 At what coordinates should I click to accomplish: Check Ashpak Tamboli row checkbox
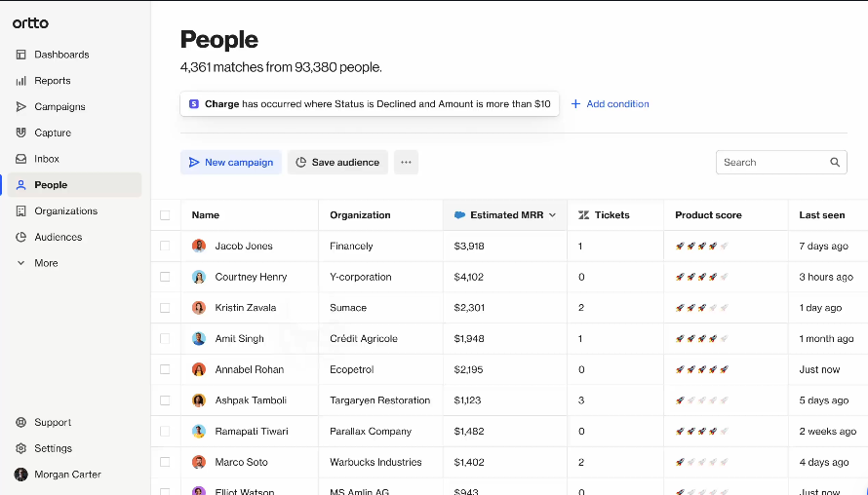[165, 400]
